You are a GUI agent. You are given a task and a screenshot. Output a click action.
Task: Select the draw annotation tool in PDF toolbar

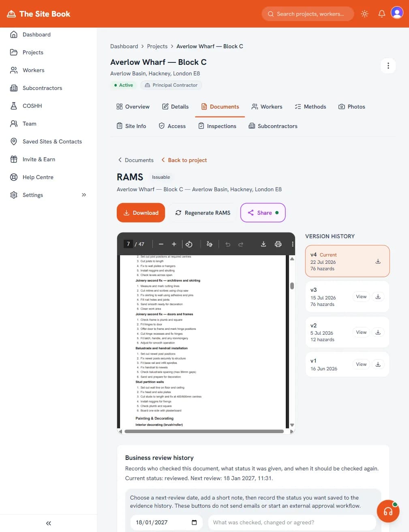coord(209,244)
